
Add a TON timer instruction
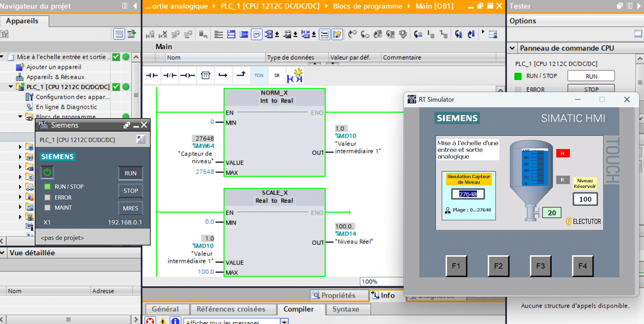pos(259,76)
